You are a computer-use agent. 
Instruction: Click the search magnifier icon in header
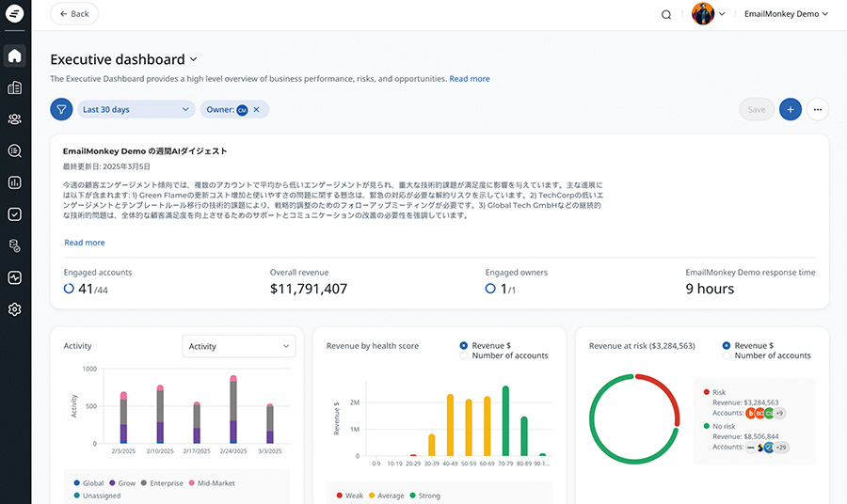pos(666,14)
